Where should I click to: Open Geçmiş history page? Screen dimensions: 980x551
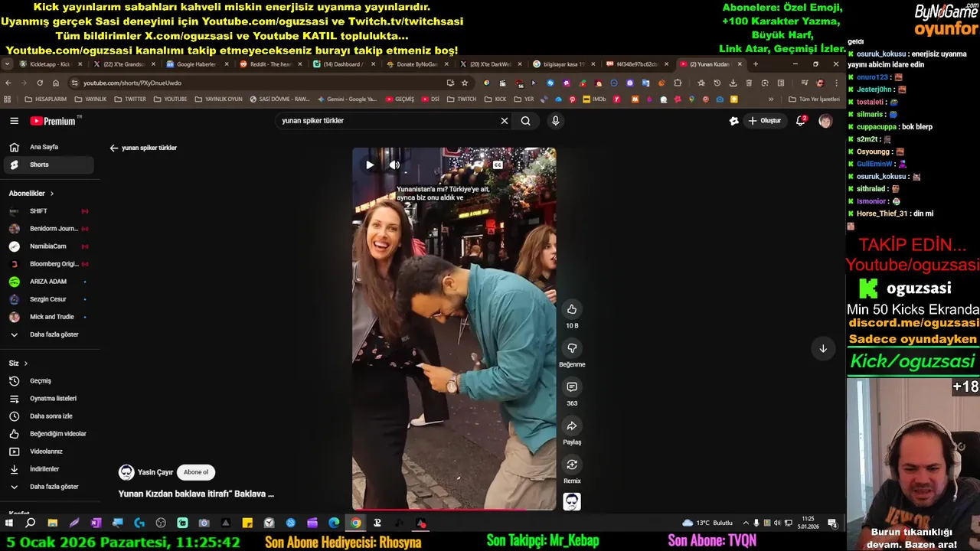click(50, 381)
